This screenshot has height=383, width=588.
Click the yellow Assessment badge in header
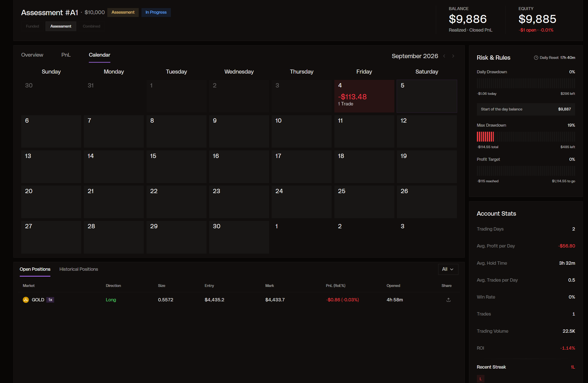pyautogui.click(x=123, y=12)
